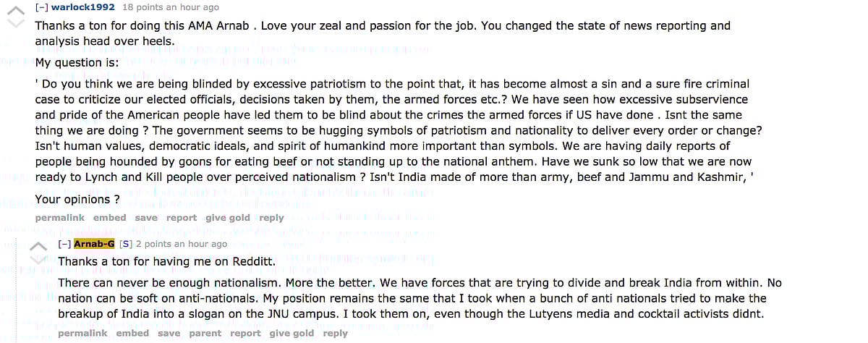Open Arnab-G's user profile
This screenshot has width=868, height=343.
coord(94,244)
